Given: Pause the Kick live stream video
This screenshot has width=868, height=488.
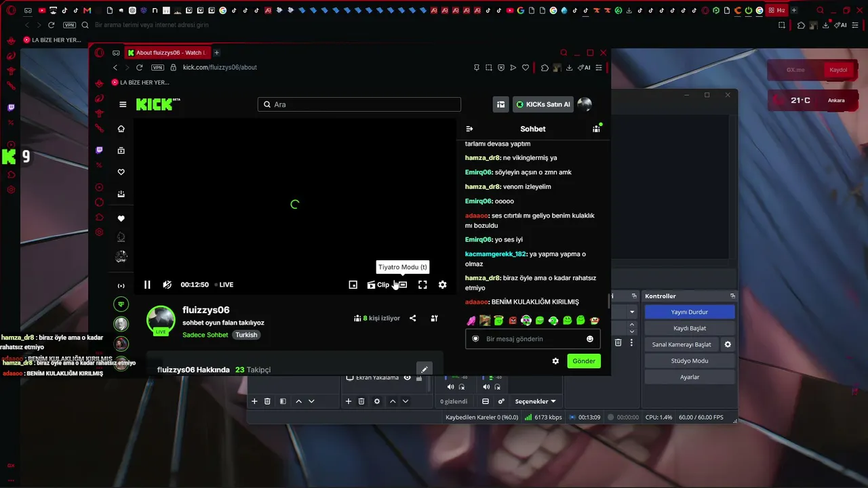Looking at the screenshot, I should click(x=147, y=285).
